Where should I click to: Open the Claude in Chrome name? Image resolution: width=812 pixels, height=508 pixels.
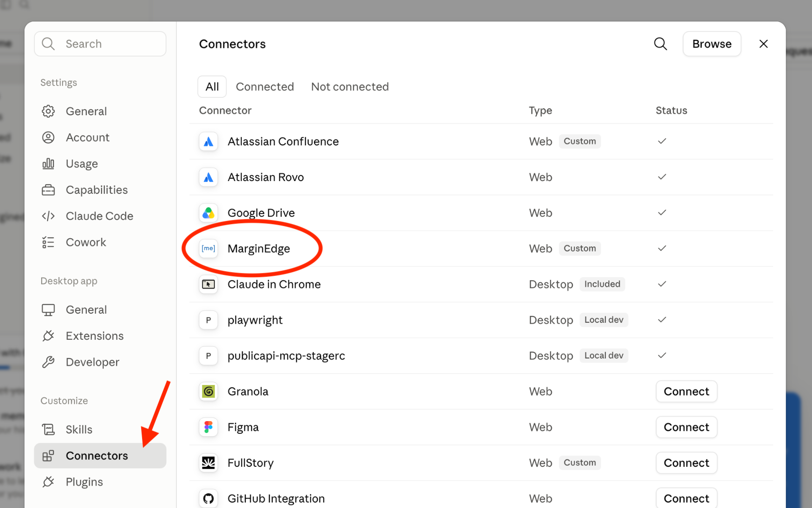click(x=274, y=284)
